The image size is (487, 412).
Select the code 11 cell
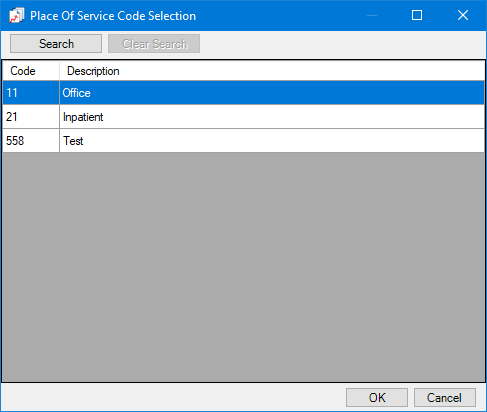click(31, 93)
